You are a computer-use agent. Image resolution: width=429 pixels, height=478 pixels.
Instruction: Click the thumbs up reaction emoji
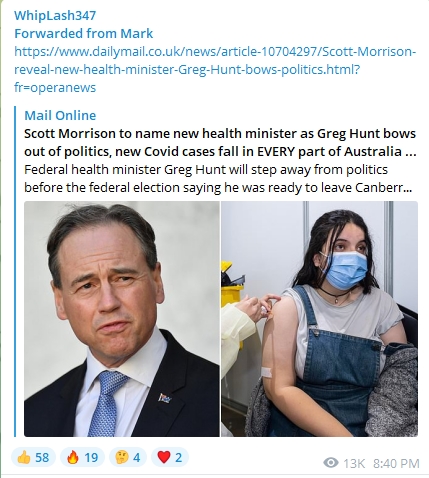click(24, 457)
